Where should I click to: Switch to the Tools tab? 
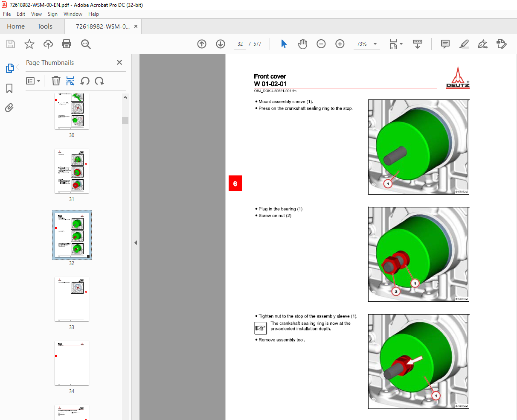45,26
